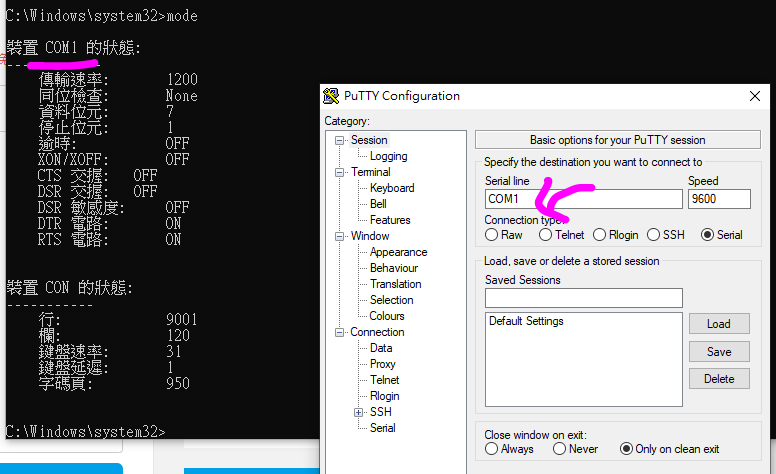Click the COM1 status heading in console

(x=74, y=47)
